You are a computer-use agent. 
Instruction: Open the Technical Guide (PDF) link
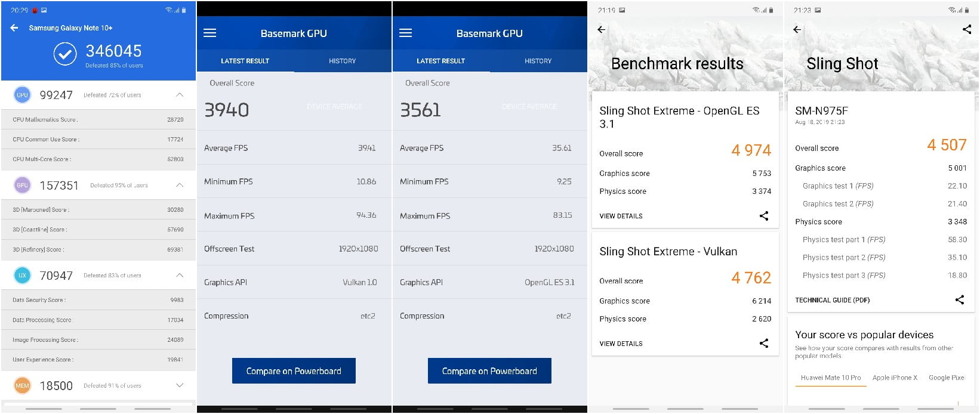click(832, 300)
